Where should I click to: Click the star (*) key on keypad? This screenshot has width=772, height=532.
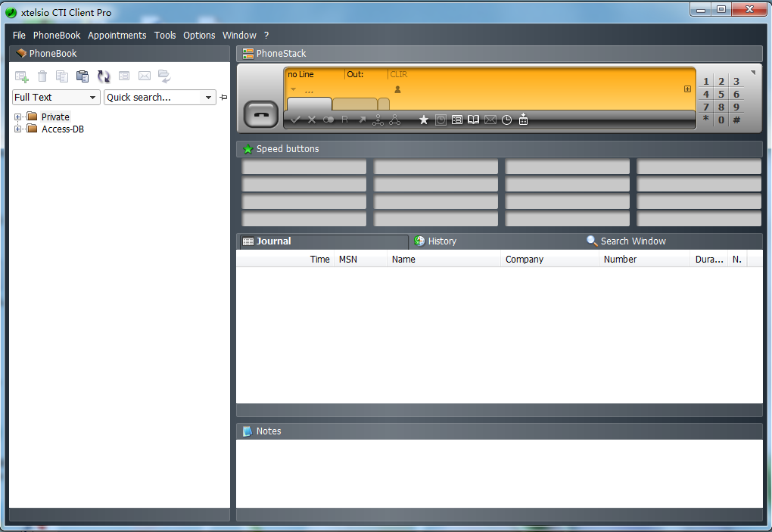click(706, 119)
